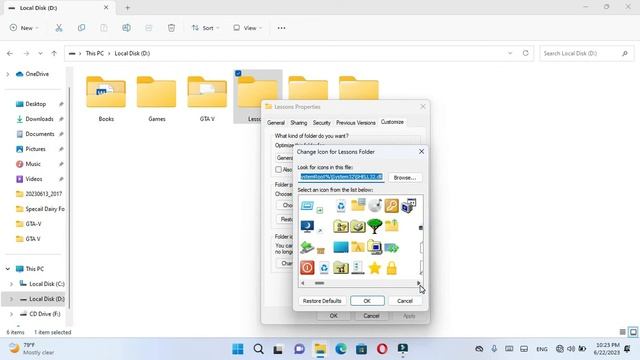Open recent locations chevron near nav arrows
This screenshot has height=360, width=640.
40,53
